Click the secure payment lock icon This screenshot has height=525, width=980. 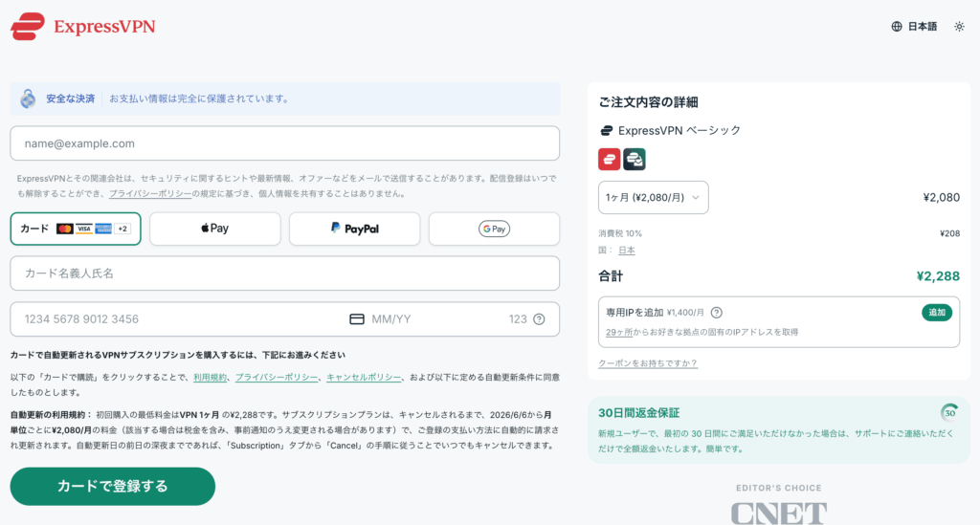coord(28,98)
